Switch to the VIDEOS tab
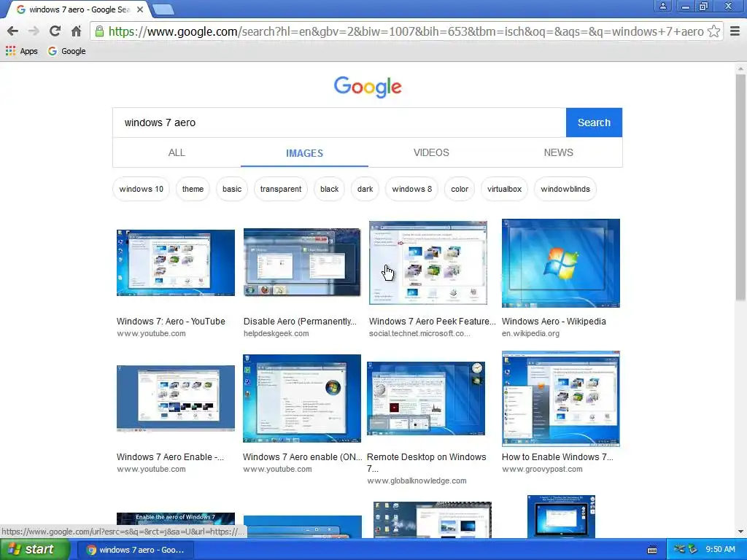Viewport: 747px width, 560px height. pos(431,152)
